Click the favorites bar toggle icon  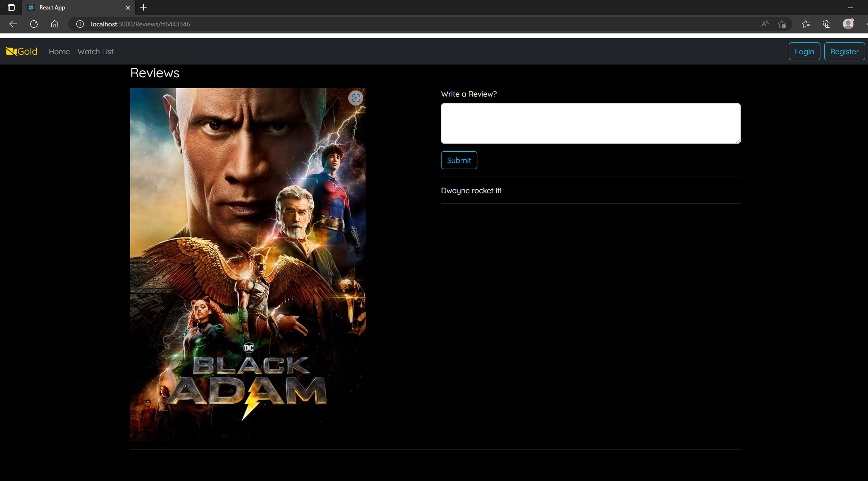tap(806, 24)
